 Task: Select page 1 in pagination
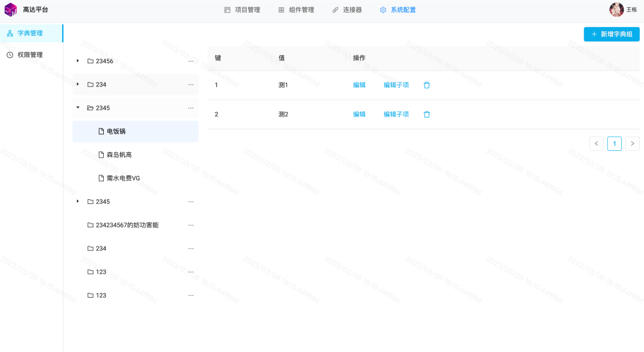click(x=614, y=144)
